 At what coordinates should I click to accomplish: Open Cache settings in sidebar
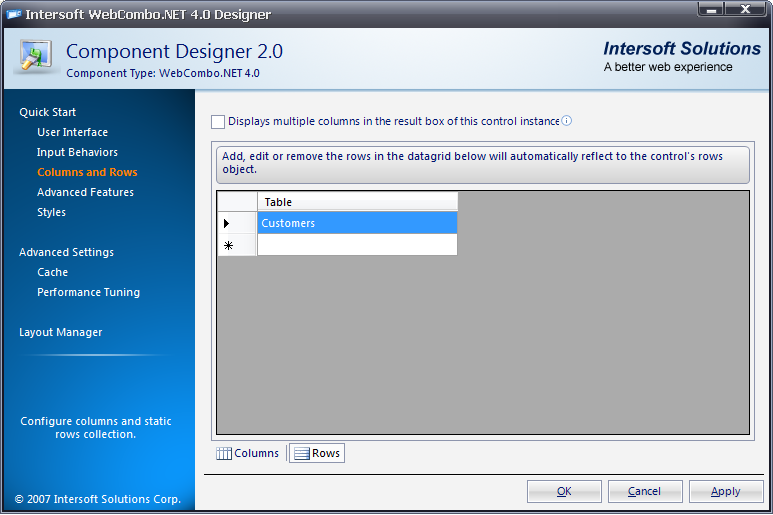(x=52, y=272)
